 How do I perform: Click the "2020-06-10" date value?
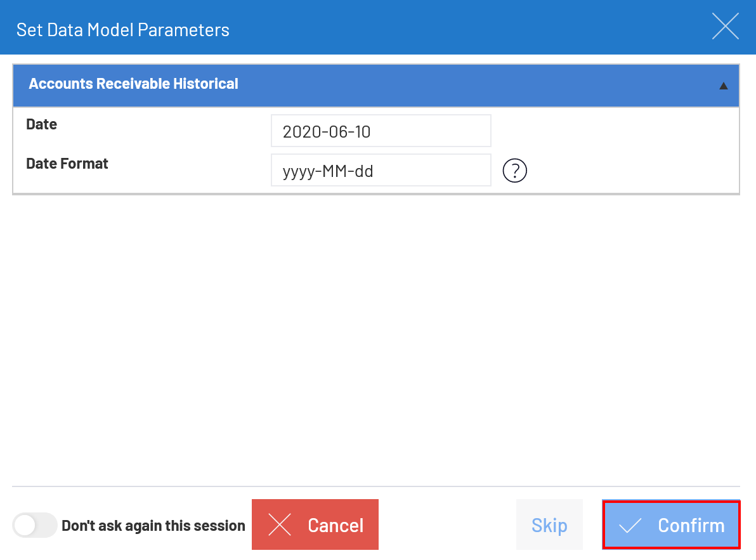coord(327,132)
